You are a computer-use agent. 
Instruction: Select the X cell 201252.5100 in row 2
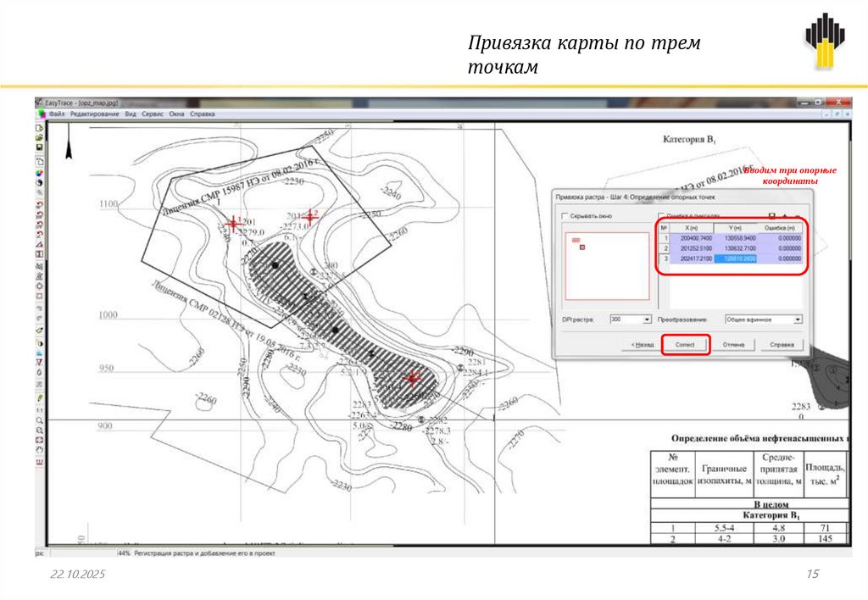tap(692, 248)
